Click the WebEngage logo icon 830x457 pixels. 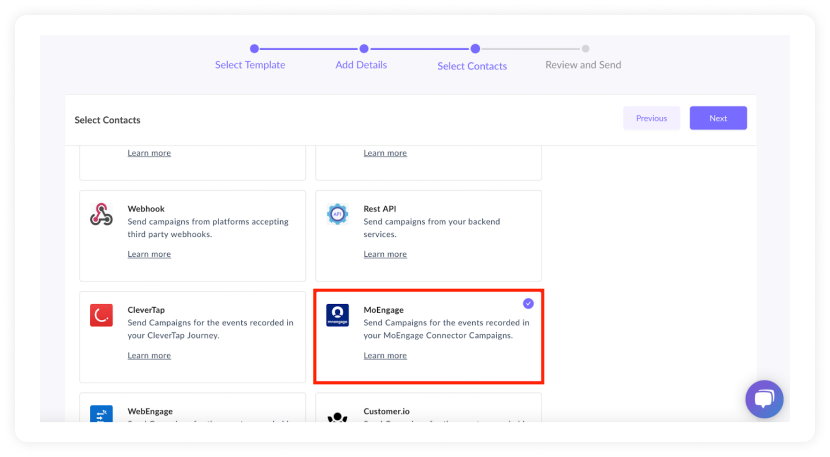click(101, 414)
